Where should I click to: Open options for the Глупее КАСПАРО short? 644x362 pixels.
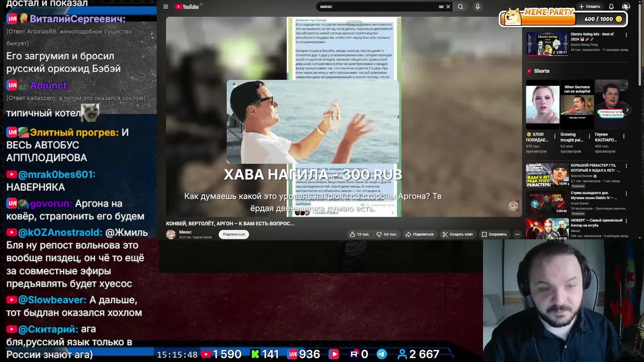(624, 136)
